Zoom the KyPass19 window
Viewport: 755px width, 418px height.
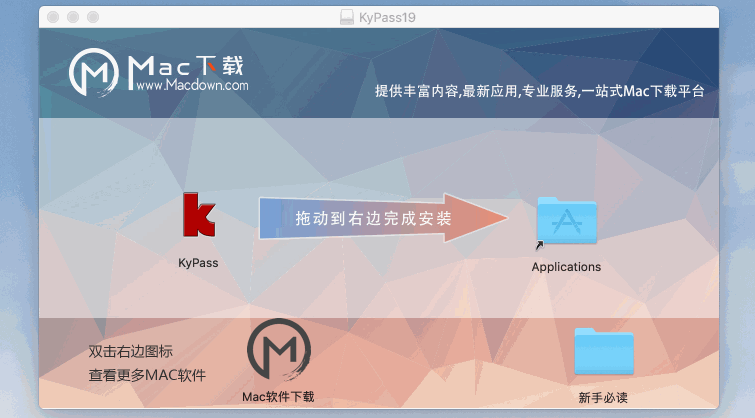[93, 17]
